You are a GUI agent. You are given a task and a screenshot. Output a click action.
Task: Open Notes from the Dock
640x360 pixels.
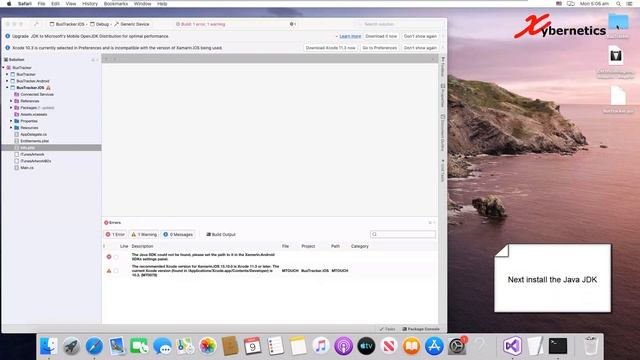point(298,346)
